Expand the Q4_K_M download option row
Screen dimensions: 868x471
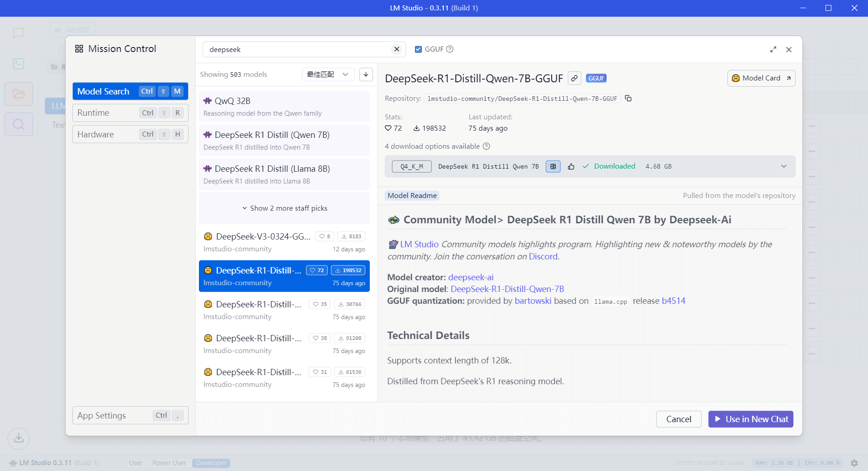pyautogui.click(x=783, y=166)
